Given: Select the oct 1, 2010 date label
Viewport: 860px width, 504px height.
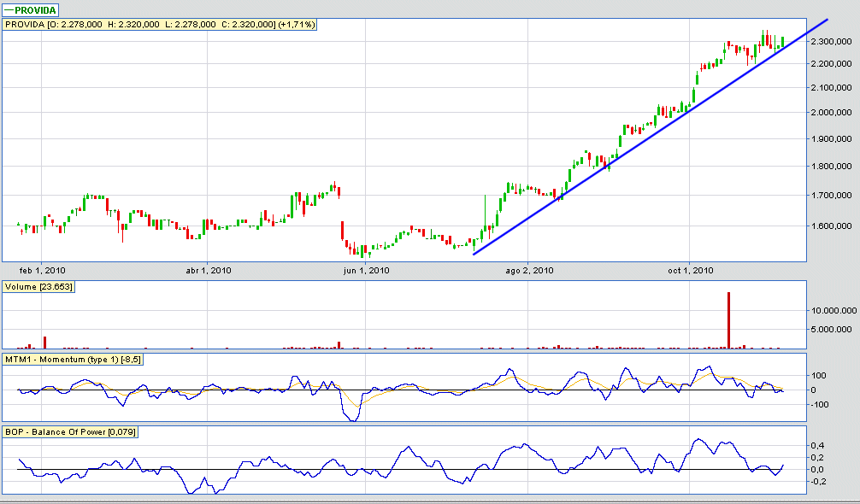Looking at the screenshot, I should click(x=690, y=271).
